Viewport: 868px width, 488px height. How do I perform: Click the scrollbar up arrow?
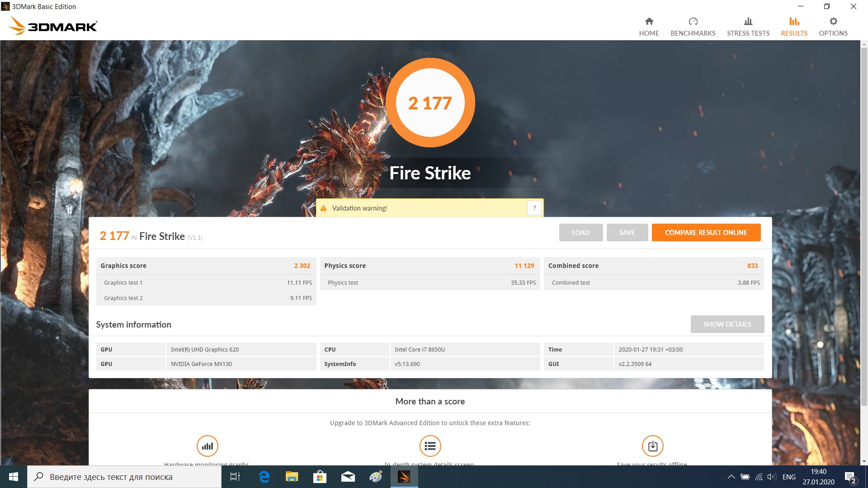[x=864, y=44]
